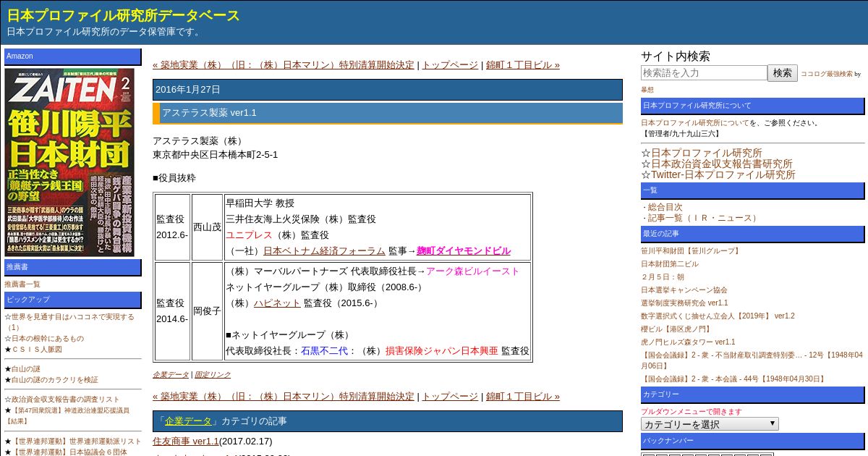Open recent post ２月５日：朝
Image resolution: width=868 pixels, height=456 pixels.
(x=663, y=277)
